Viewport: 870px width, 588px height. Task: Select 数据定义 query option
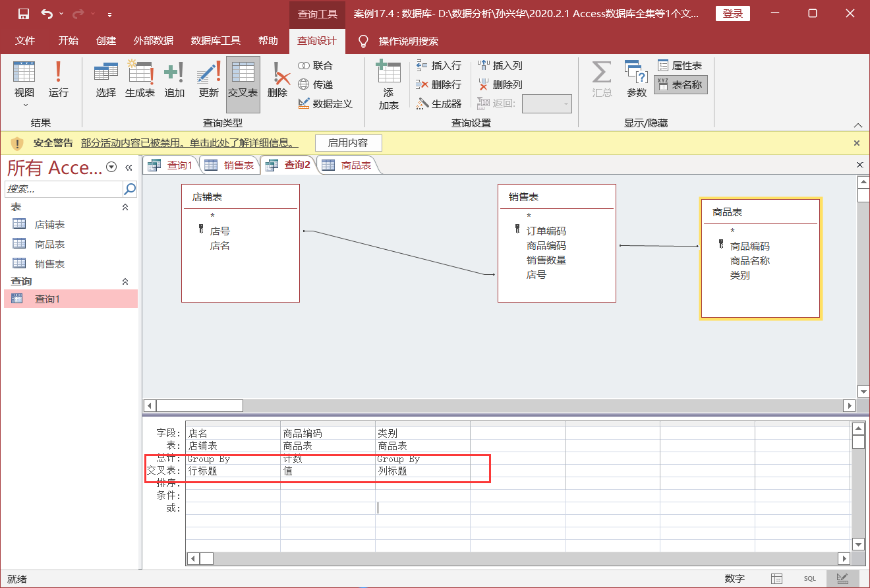326,103
